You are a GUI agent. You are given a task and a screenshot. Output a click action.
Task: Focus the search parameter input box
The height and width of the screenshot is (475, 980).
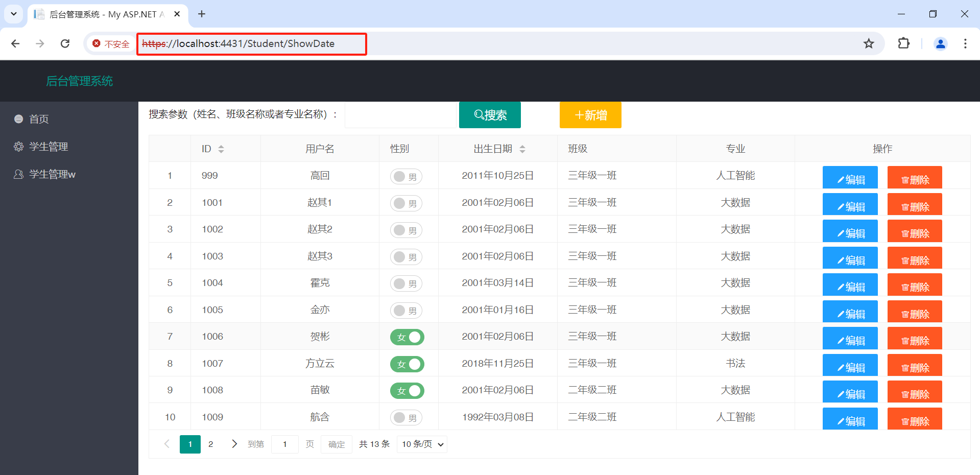(400, 115)
